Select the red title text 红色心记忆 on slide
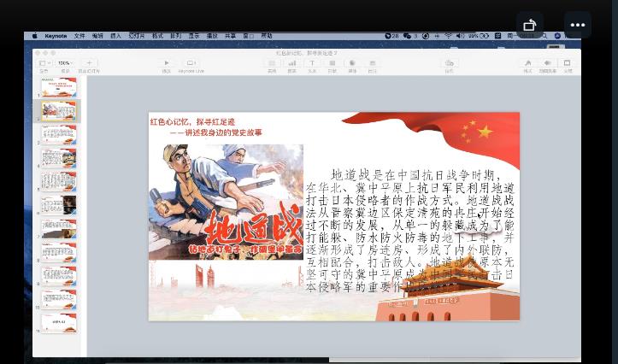Screen dimensions: 618x364 point(192,121)
